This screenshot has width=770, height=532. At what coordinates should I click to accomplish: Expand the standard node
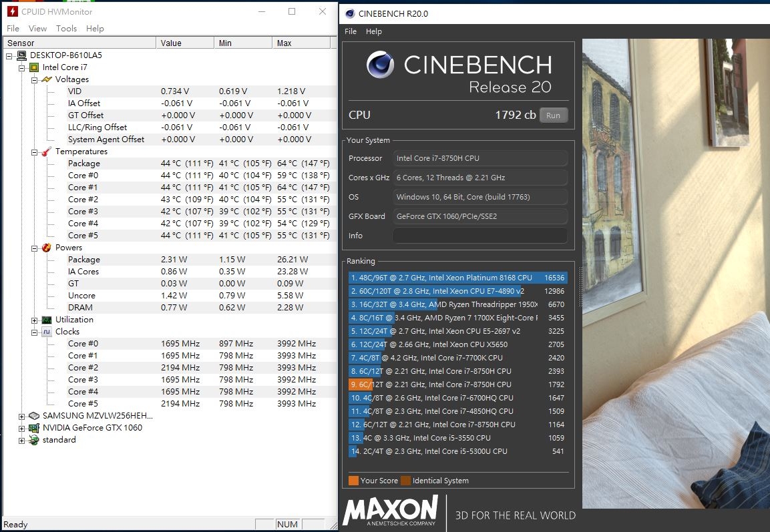(21, 441)
